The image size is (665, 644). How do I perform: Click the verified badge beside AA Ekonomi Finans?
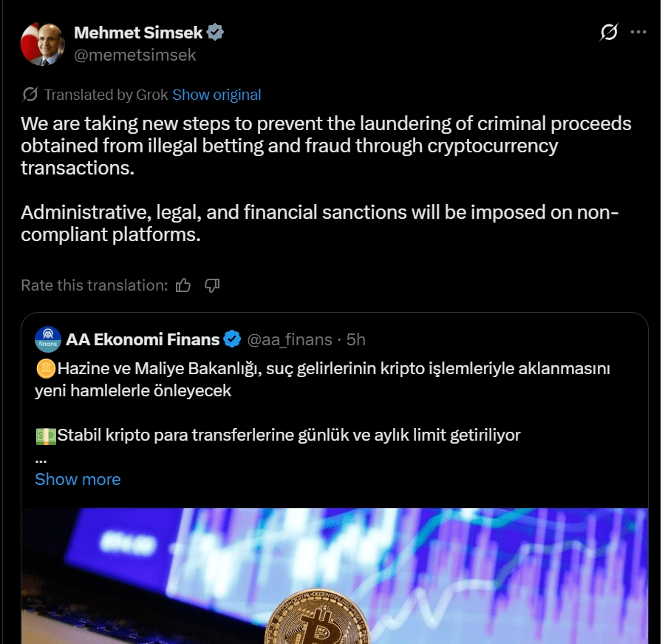point(232,339)
